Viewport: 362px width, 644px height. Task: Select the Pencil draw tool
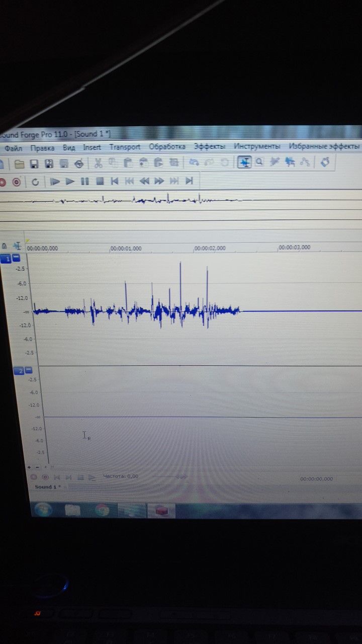click(275, 162)
